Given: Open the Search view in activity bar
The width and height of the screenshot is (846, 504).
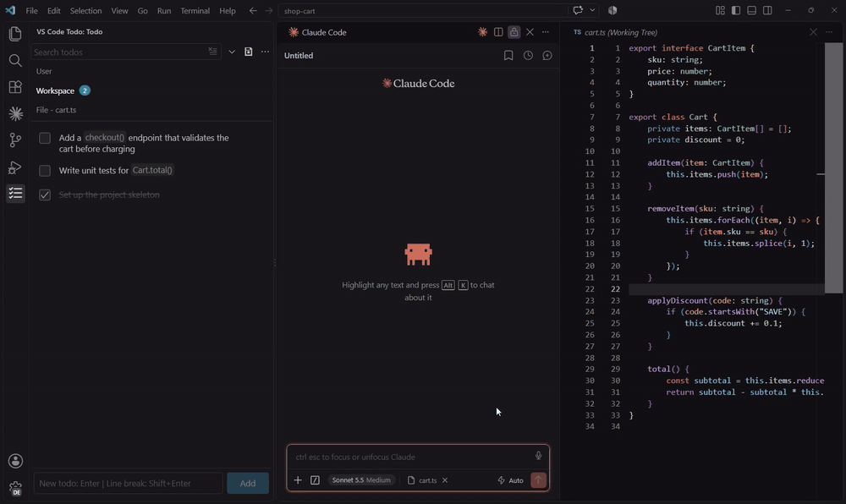Looking at the screenshot, I should [15, 60].
